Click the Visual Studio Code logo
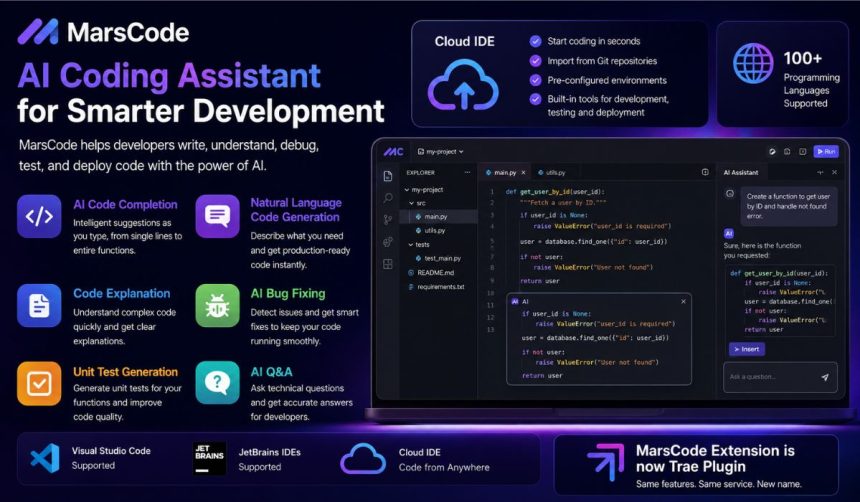860x502 pixels. tap(45, 458)
